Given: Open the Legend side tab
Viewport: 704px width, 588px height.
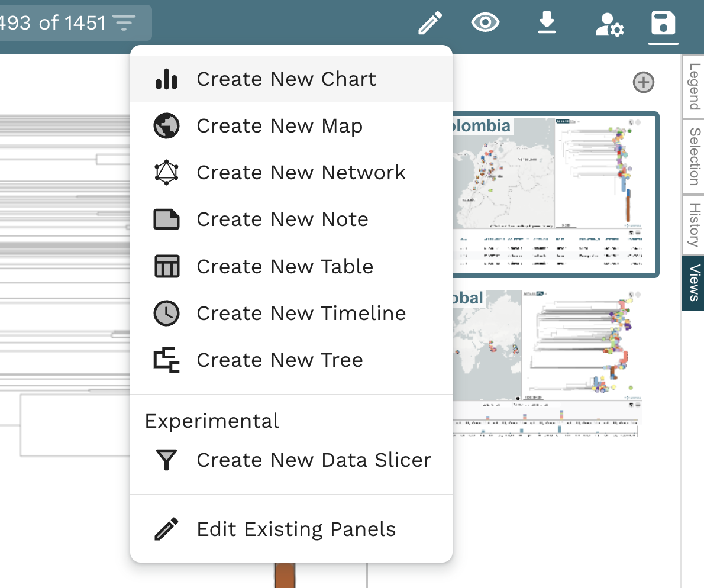Looking at the screenshot, I should pos(693,86).
